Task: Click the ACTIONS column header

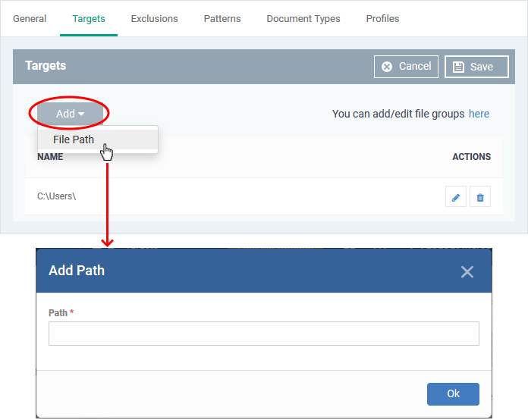Action: click(x=471, y=157)
